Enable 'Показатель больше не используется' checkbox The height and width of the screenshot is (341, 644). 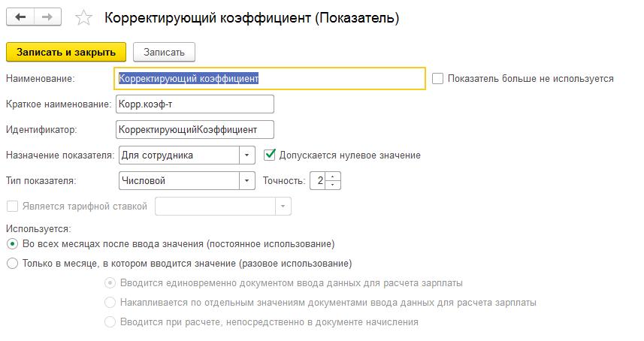(x=438, y=78)
